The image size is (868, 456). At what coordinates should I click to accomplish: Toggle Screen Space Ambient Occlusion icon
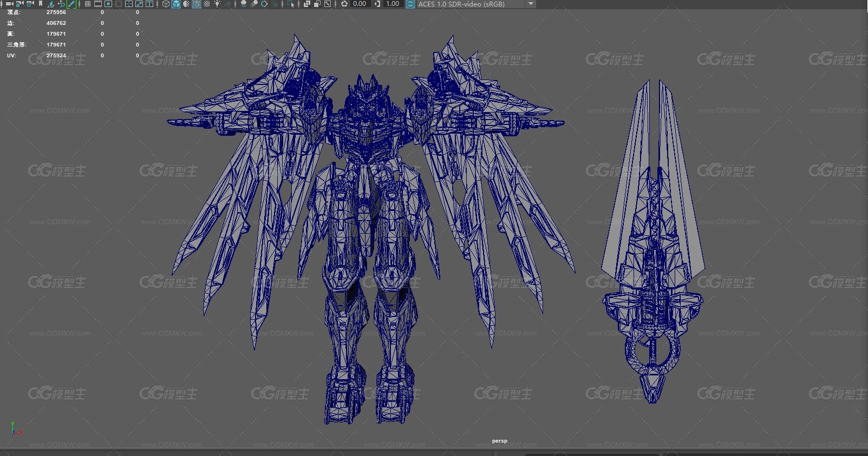coord(244,4)
